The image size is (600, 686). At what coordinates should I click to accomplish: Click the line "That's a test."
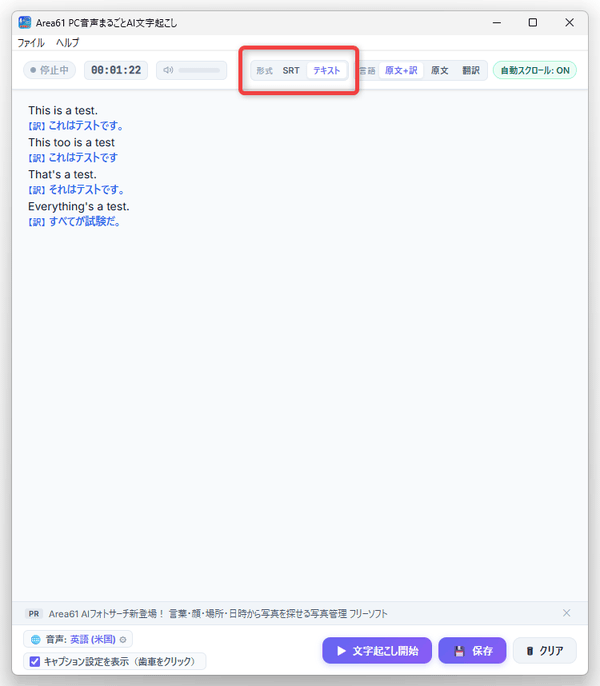click(62, 174)
